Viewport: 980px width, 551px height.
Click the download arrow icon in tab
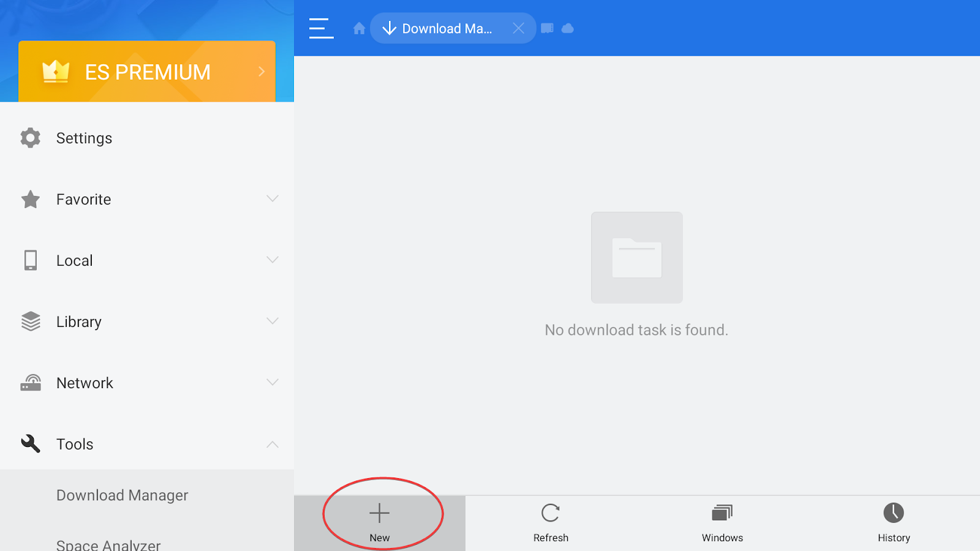[x=389, y=28]
